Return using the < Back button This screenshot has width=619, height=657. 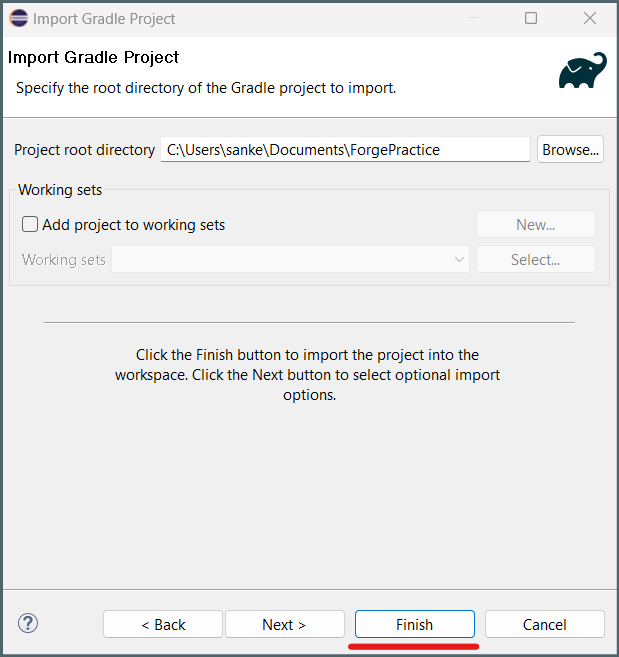click(163, 624)
